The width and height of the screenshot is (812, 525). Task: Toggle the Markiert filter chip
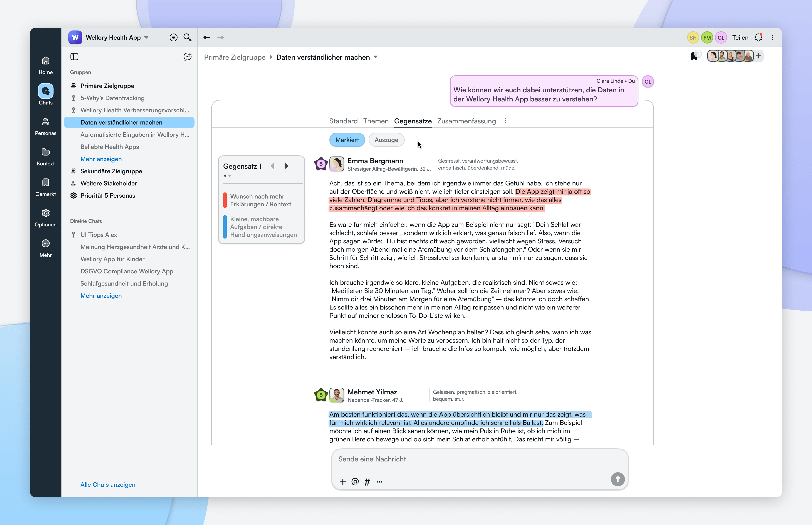tap(347, 140)
